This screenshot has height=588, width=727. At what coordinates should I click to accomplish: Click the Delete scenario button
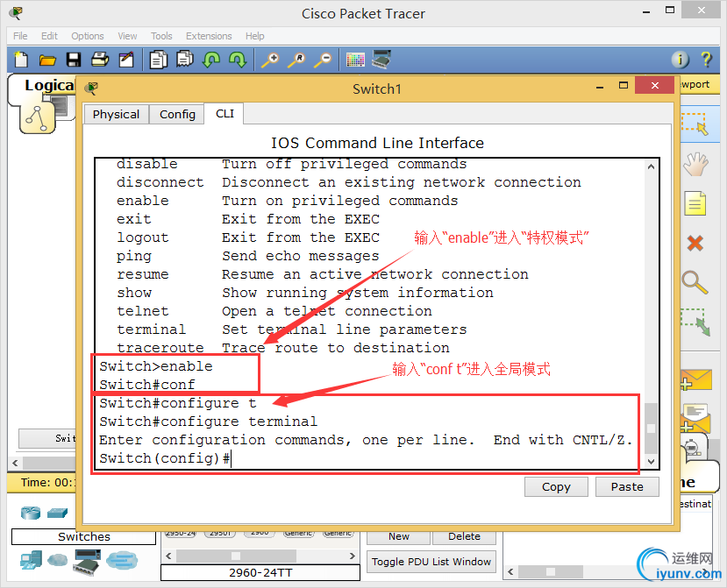pyautogui.click(x=464, y=536)
